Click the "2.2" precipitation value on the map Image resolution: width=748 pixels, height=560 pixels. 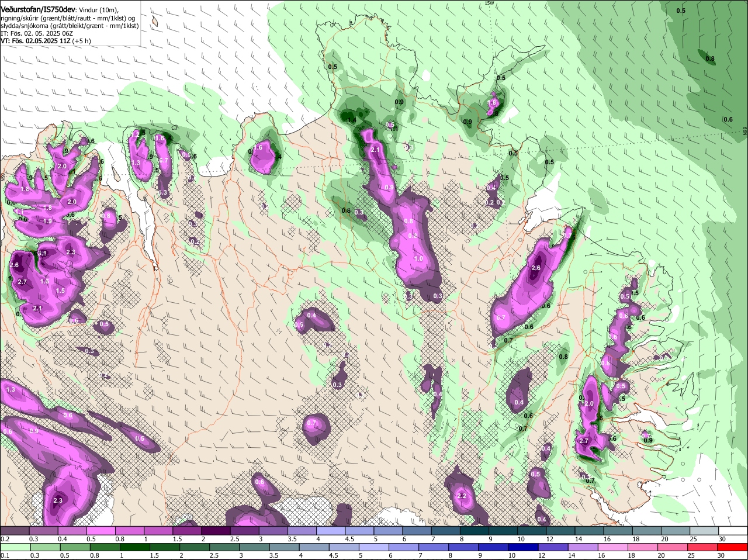[461, 496]
